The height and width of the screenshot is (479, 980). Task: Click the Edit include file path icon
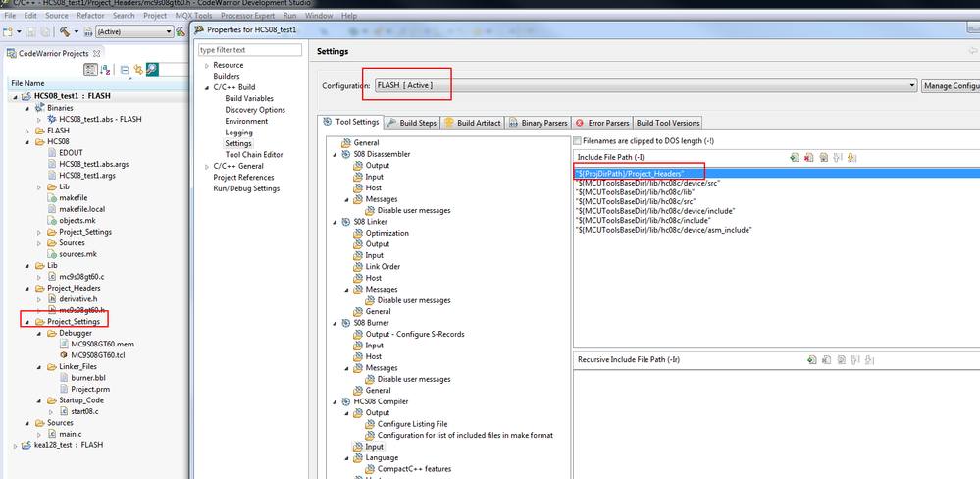point(823,158)
